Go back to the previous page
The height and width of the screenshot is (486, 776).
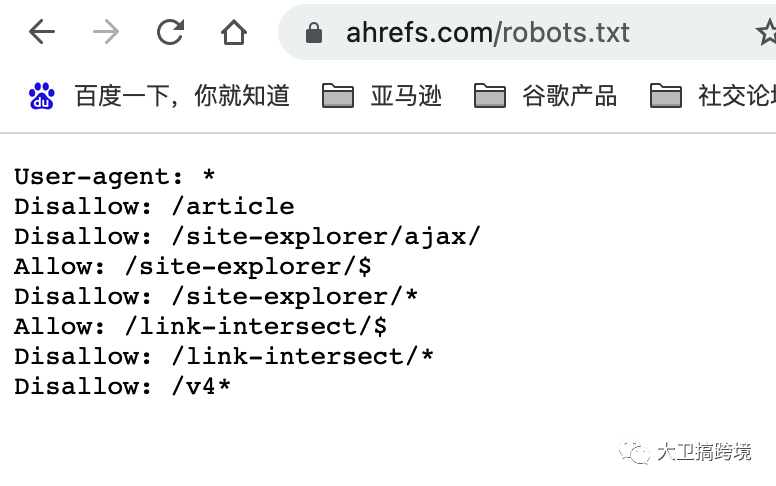pyautogui.click(x=42, y=32)
